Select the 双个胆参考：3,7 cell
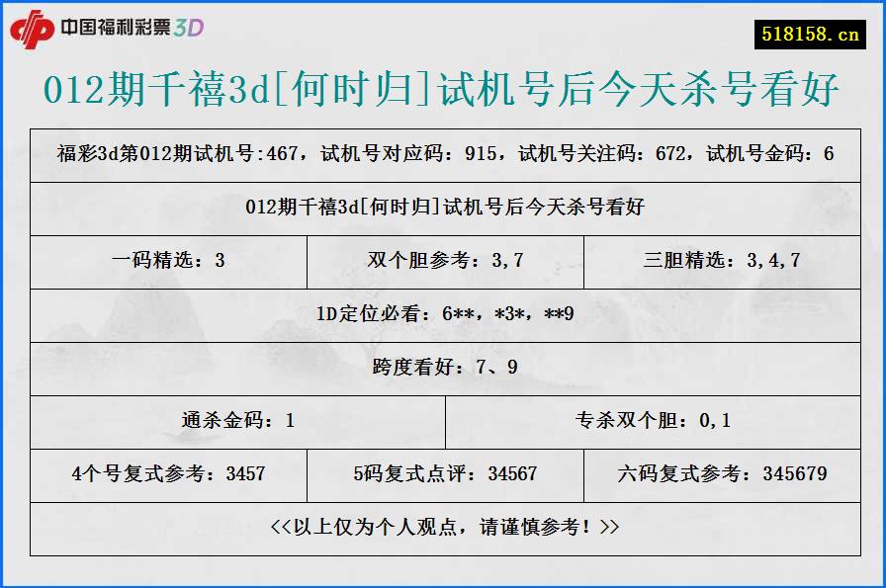This screenshot has width=886, height=588. [443, 262]
